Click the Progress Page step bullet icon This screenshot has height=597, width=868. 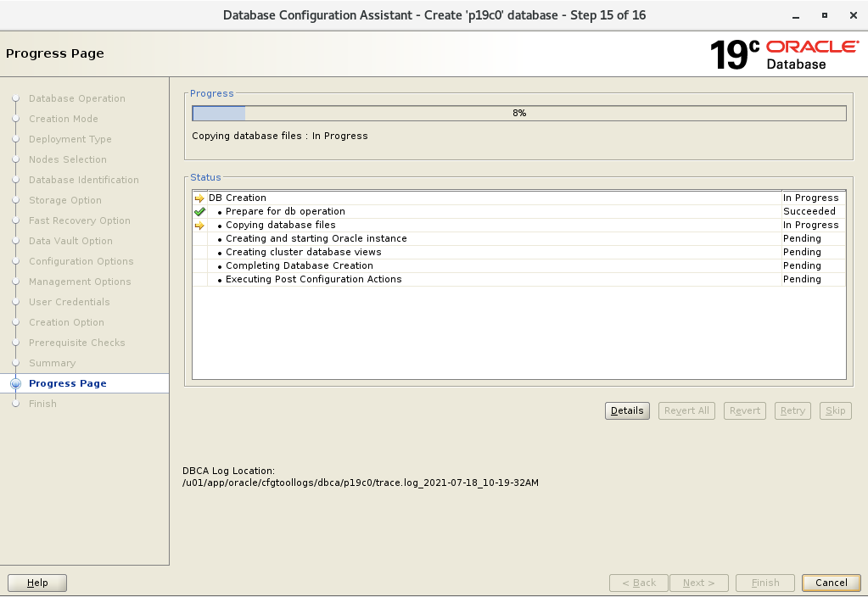(15, 383)
